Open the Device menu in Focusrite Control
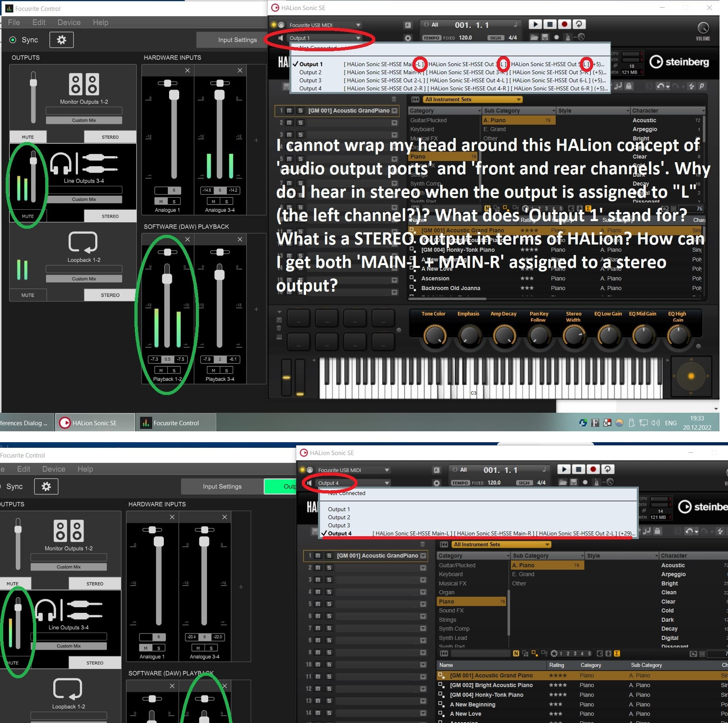The image size is (728, 723). tap(69, 22)
